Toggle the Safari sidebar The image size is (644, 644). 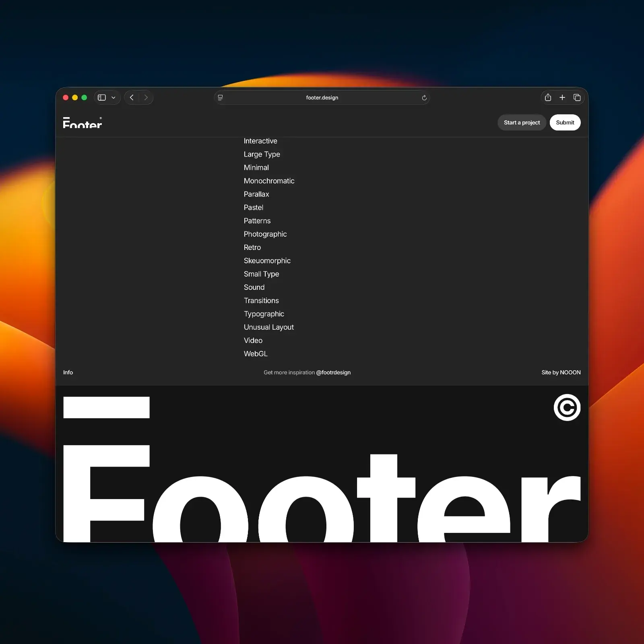click(x=102, y=97)
